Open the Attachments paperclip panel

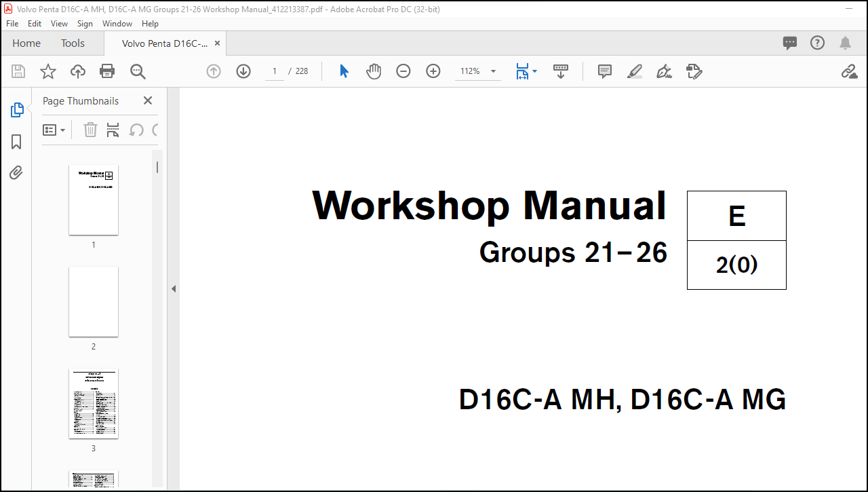point(16,172)
